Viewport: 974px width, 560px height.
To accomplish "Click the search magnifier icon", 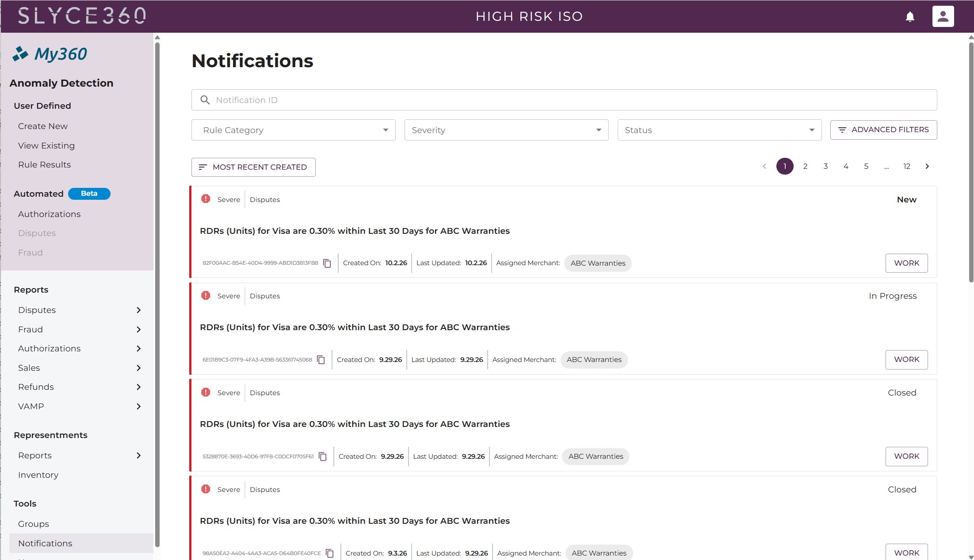I will 205,100.
